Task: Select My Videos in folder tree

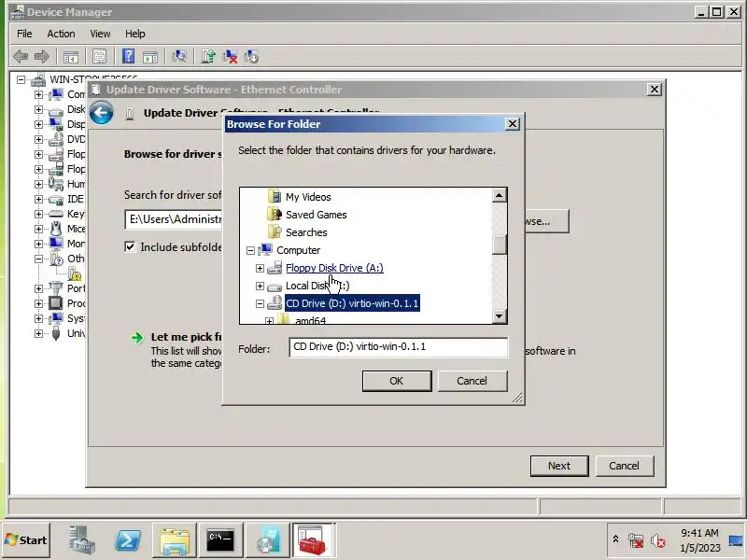Action: [x=308, y=197]
